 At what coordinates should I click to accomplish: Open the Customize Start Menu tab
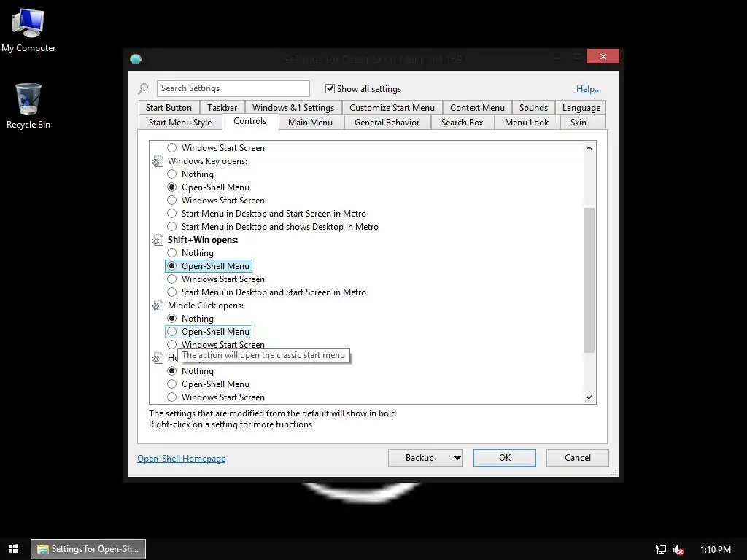(392, 108)
